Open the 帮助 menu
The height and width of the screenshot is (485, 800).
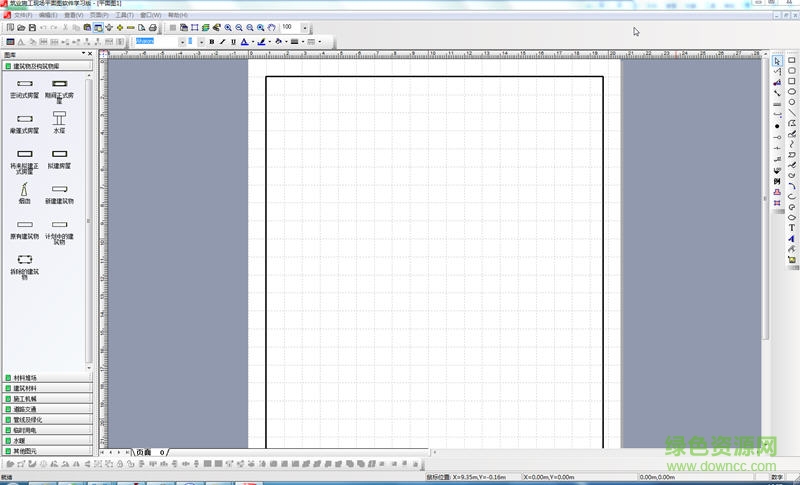coord(176,16)
